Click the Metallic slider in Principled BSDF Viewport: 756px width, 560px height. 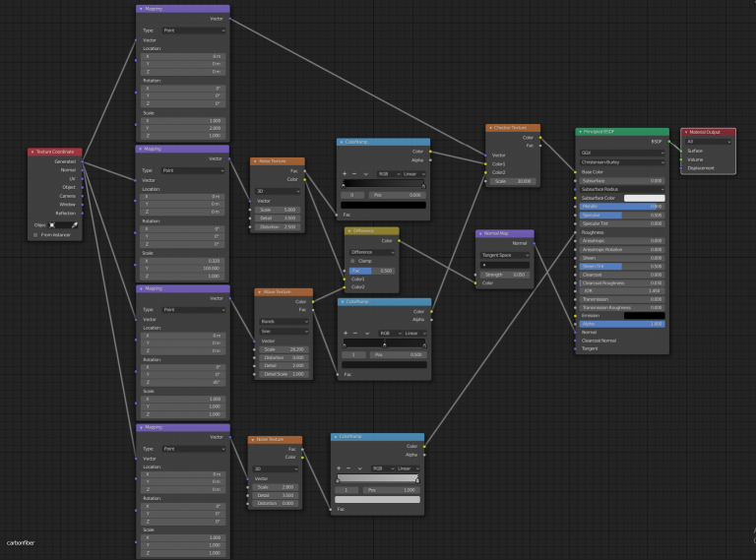click(x=622, y=206)
